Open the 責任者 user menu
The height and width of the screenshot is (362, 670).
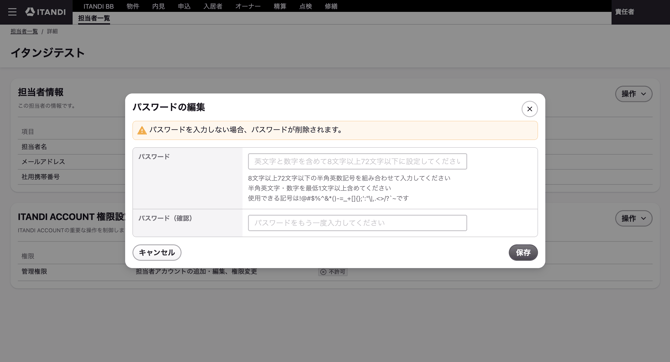point(625,12)
